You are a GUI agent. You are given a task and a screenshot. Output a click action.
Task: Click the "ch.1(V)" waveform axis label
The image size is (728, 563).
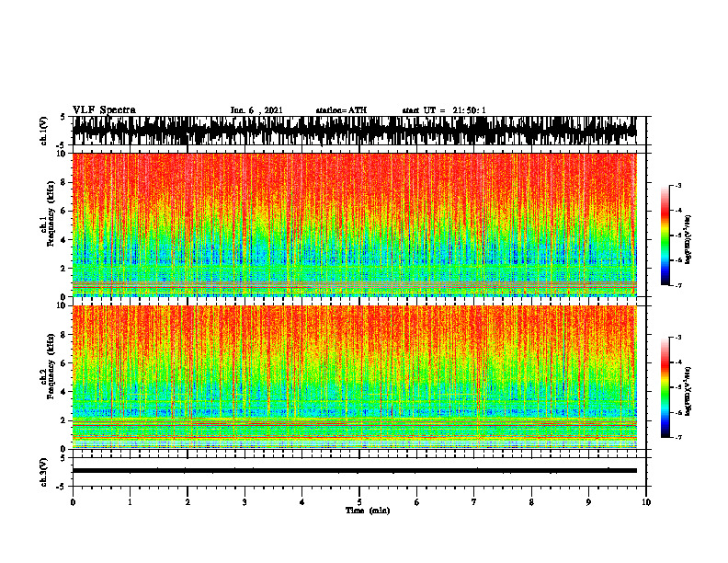tap(44, 131)
